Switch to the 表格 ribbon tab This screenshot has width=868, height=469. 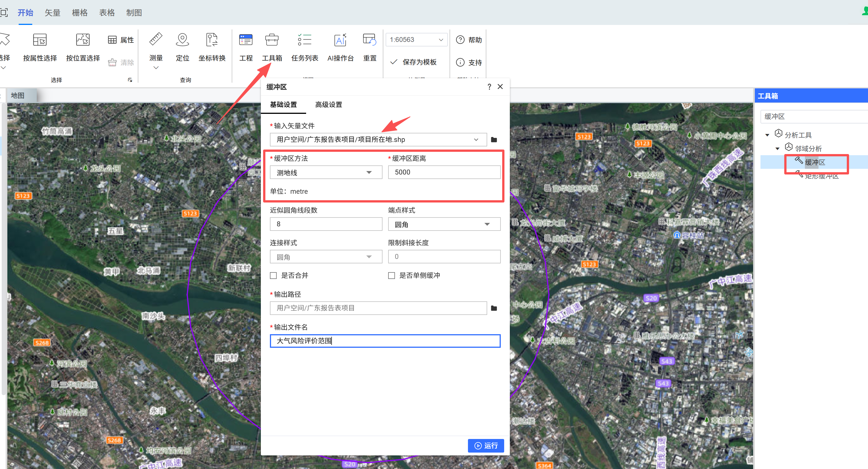pos(107,13)
